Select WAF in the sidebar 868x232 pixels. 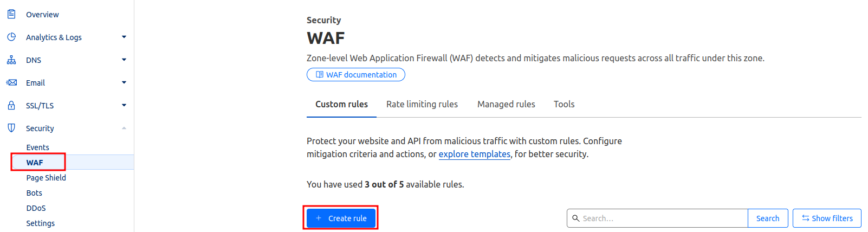(x=35, y=163)
